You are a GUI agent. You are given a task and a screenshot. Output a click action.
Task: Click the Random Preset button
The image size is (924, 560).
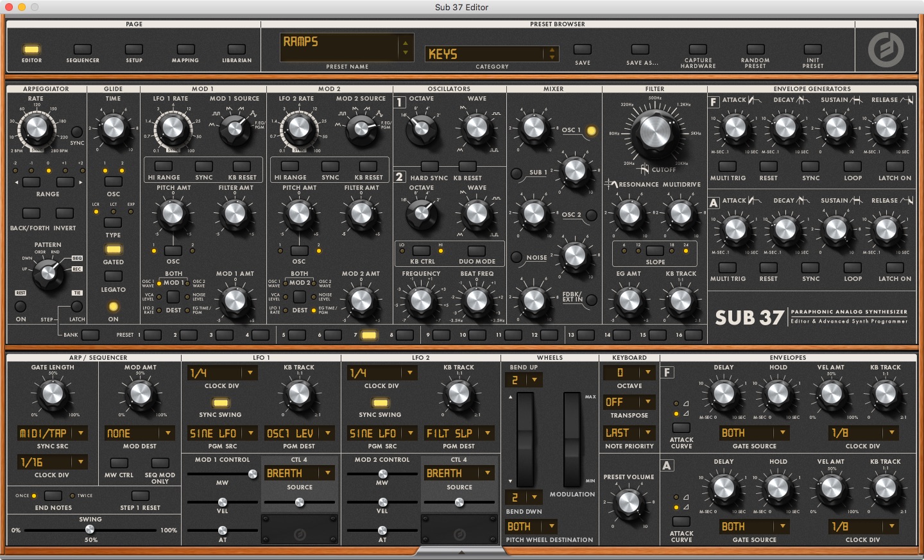755,49
